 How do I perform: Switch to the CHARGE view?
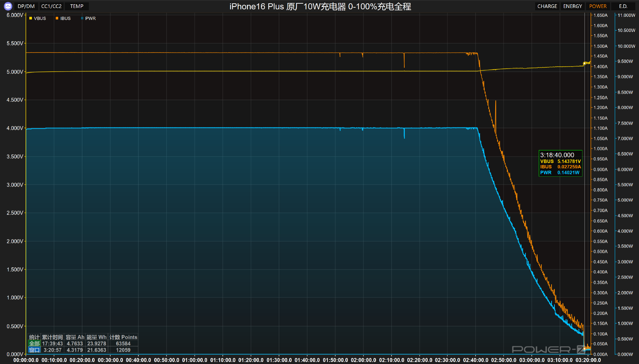(x=547, y=6)
